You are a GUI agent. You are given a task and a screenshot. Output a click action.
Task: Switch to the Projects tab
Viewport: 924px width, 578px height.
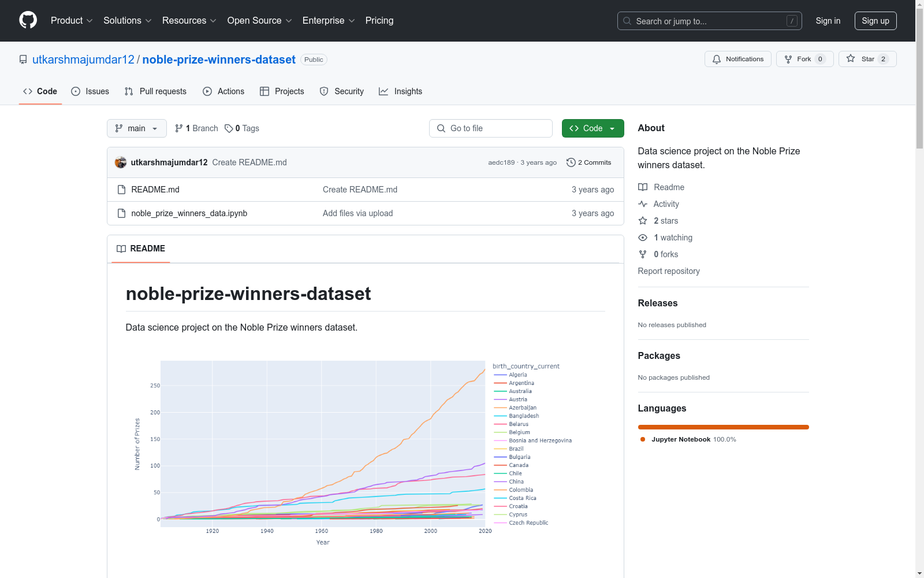(x=282, y=91)
